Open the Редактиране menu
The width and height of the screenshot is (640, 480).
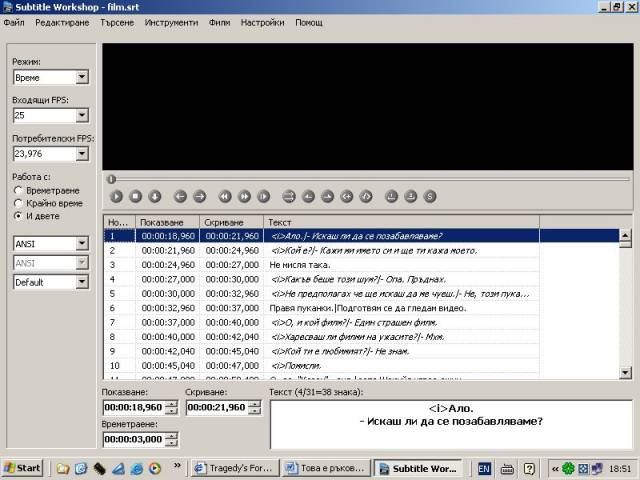[62, 22]
